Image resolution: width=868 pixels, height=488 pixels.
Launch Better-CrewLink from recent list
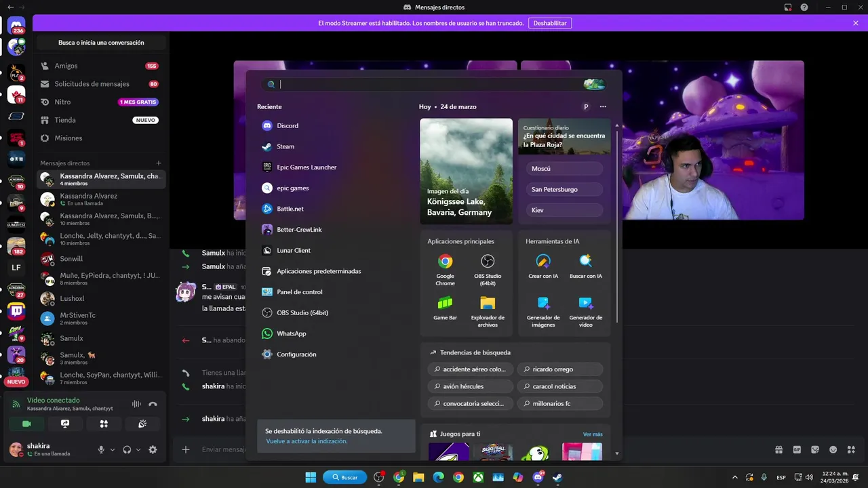299,230
